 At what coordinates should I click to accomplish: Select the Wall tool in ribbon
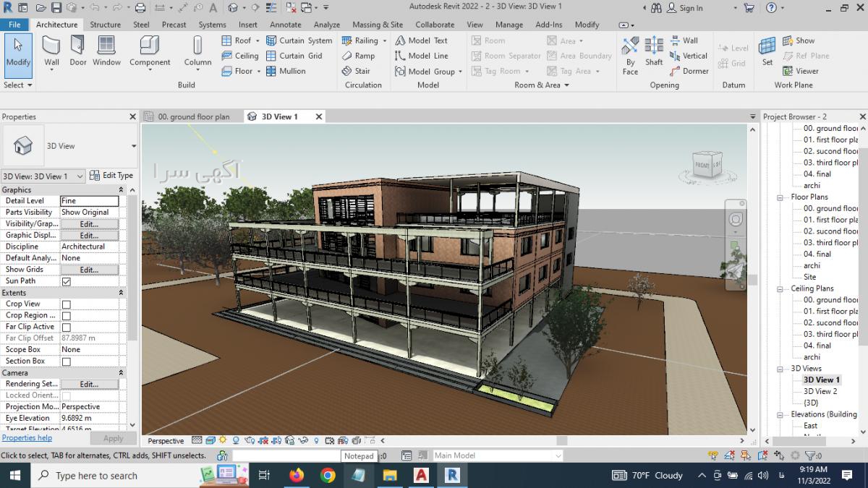click(51, 51)
